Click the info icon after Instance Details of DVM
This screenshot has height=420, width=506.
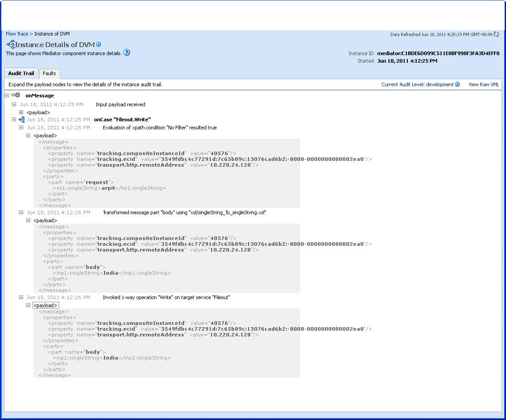coord(99,44)
